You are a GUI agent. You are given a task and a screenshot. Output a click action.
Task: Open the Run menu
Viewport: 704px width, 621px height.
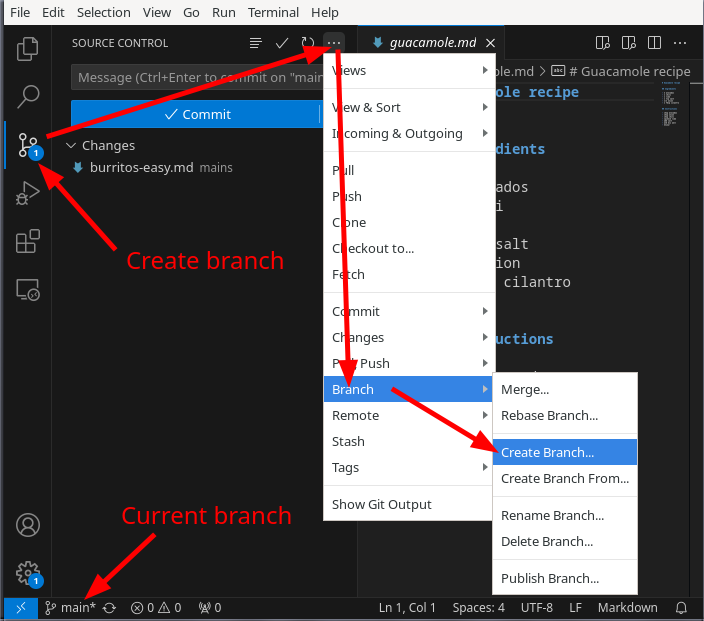pos(224,13)
